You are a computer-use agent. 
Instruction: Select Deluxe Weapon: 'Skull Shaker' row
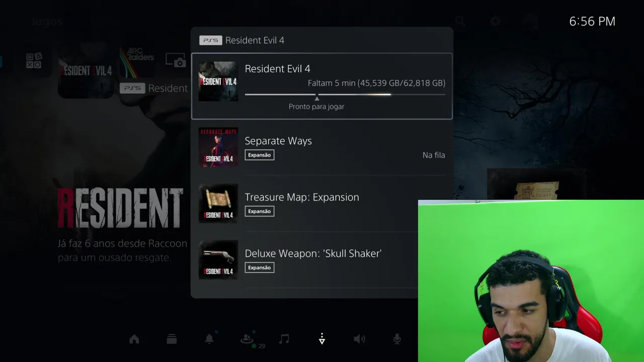point(322,260)
